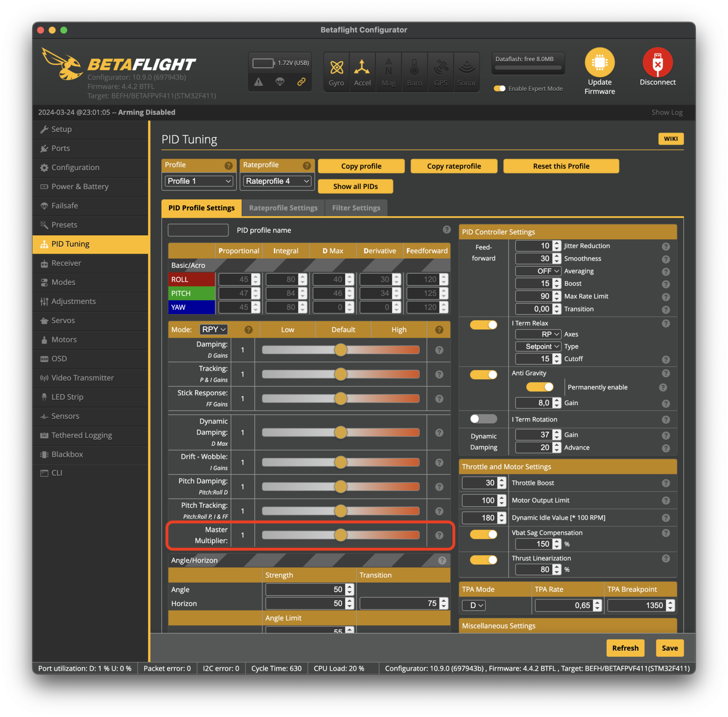Click help icon for PID profile name
Viewport: 728px width, 717px height.
446,229
